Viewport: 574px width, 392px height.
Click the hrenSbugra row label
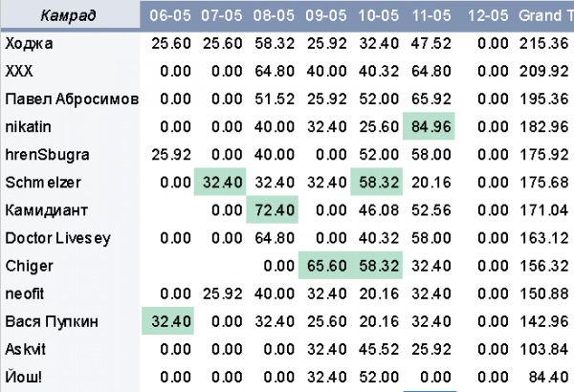click(x=47, y=155)
